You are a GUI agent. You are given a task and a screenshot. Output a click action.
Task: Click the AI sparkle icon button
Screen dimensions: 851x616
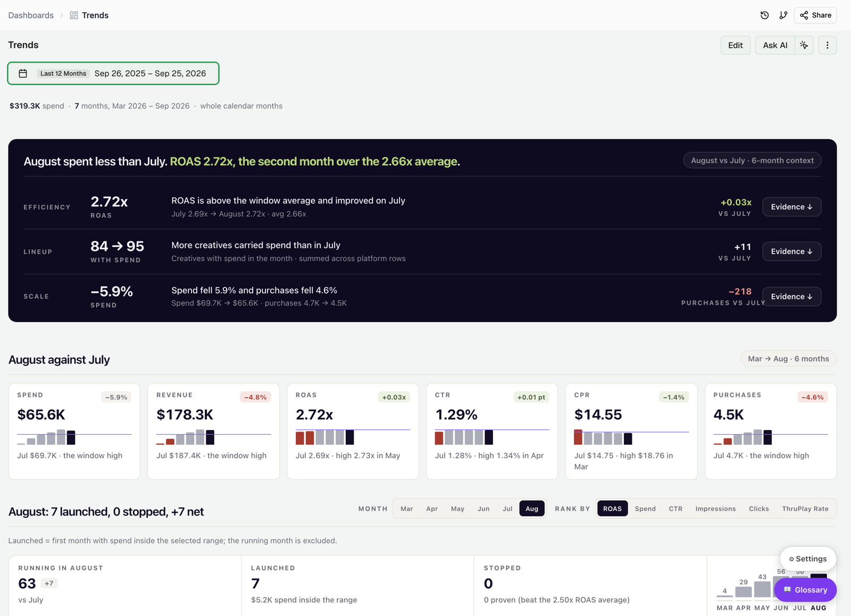804,45
